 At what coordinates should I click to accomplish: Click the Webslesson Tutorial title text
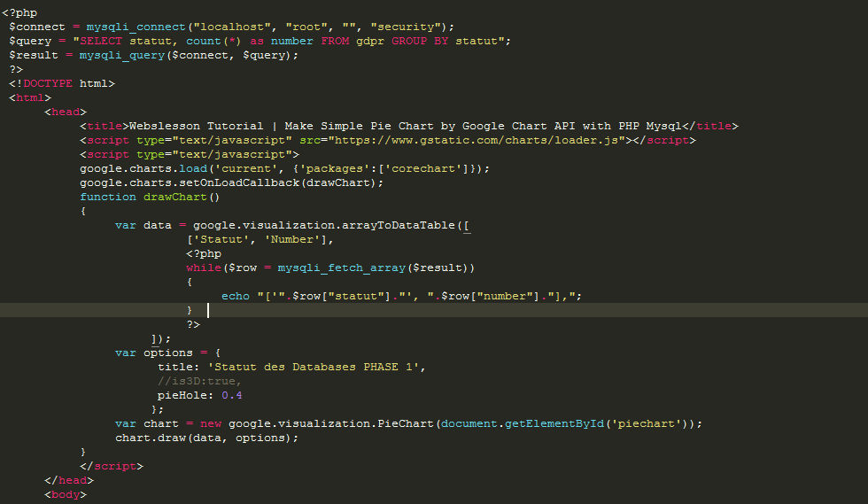click(x=406, y=127)
